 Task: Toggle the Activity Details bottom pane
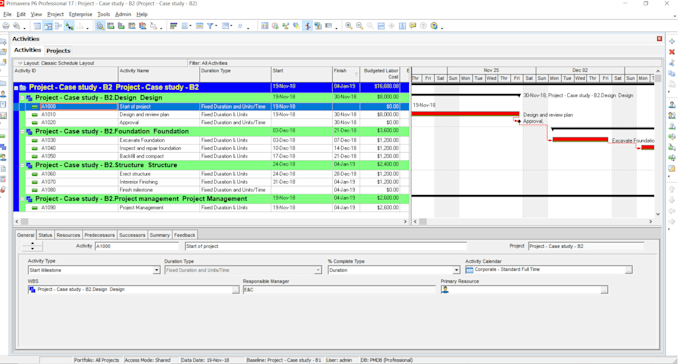(x=100, y=26)
